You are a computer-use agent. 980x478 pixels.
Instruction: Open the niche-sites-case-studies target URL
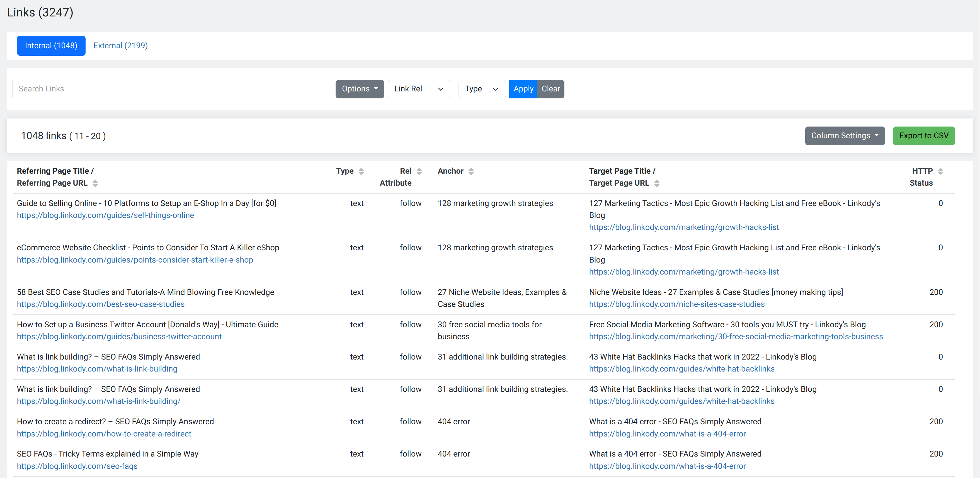click(676, 304)
